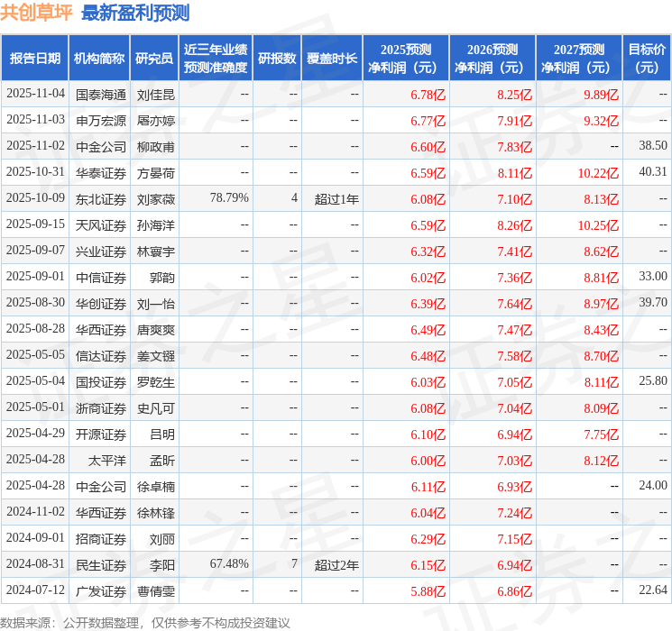672x631 pixels.
Task: Select institution 华泰证券
Action: pyautogui.click(x=101, y=173)
